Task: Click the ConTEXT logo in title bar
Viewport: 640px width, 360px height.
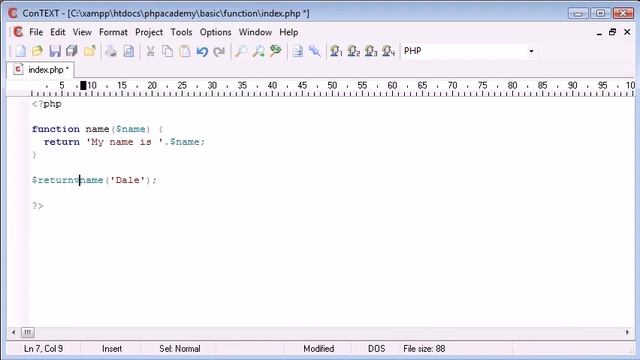Action: [13, 13]
